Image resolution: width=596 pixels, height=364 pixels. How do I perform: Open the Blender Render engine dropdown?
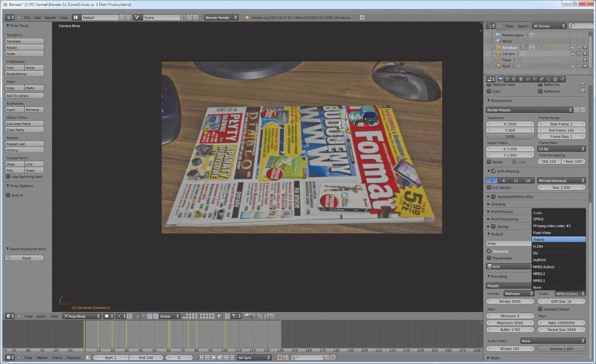[221, 17]
